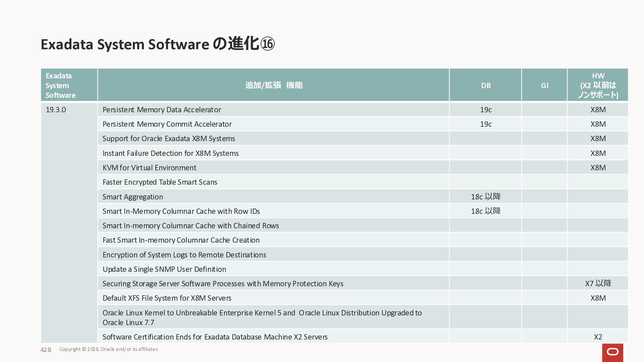Click the X2 hardware cell
644x362 pixels.
click(598, 337)
